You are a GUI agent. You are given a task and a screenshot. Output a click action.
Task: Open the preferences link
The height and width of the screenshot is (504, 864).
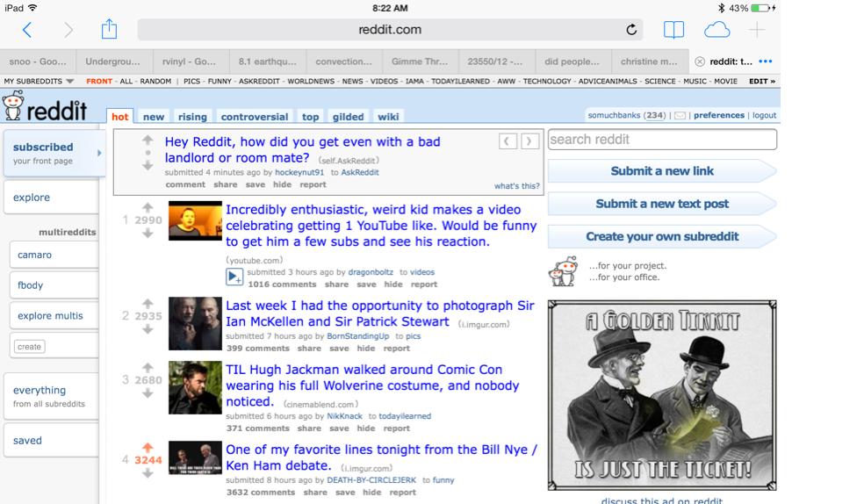tap(718, 115)
